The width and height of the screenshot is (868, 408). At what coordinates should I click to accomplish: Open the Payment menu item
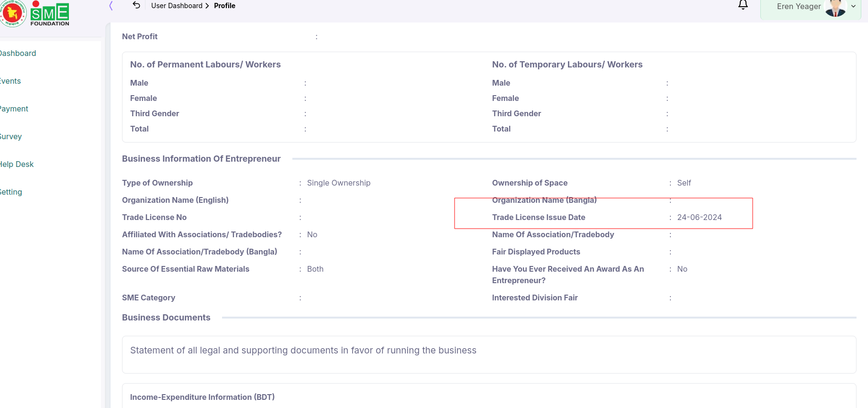(x=14, y=109)
